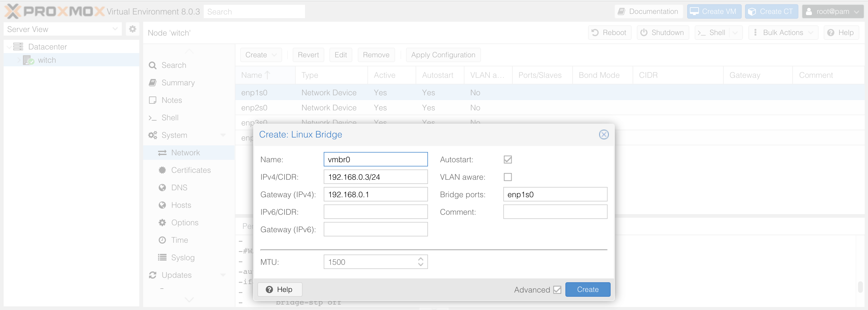Image resolution: width=868 pixels, height=310 pixels.
Task: Open the Certificates section in sidebar
Action: pyautogui.click(x=191, y=170)
